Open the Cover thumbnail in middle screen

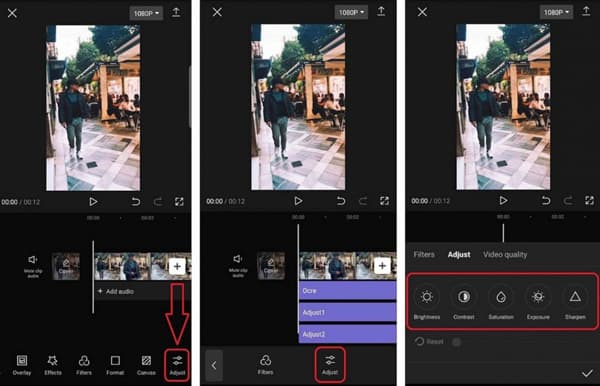point(271,265)
